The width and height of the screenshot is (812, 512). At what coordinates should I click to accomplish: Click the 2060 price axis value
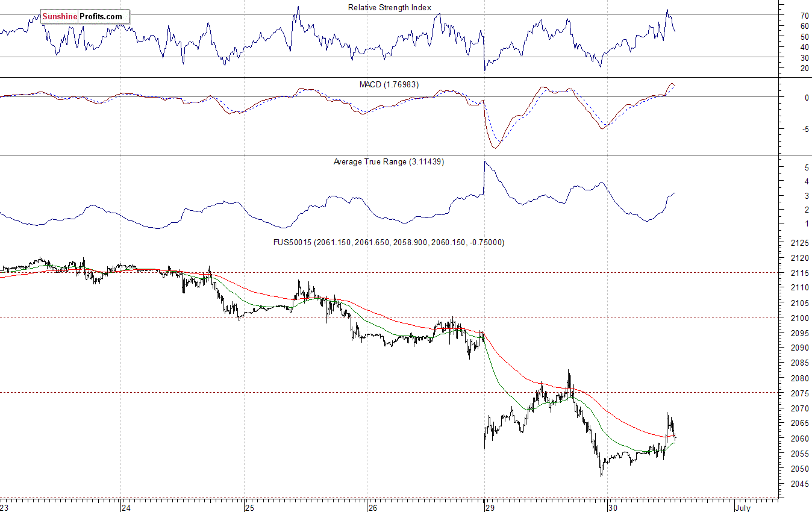(799, 439)
